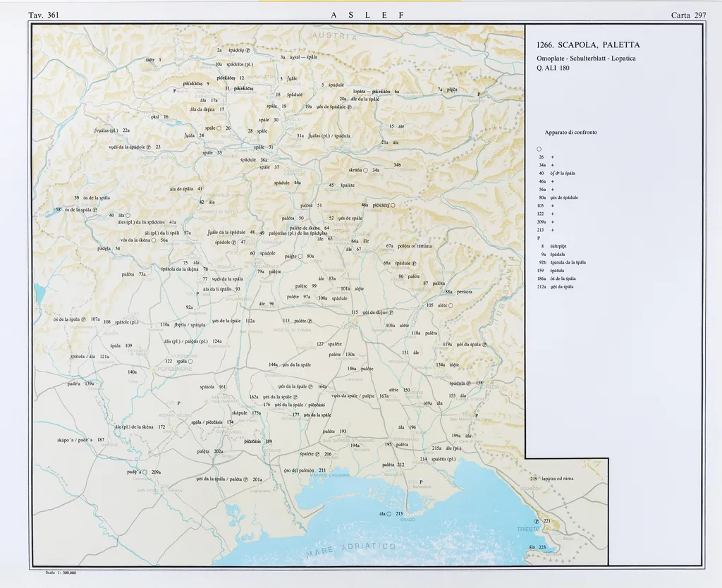Click the circle symbol heading the legend list
This screenshot has width=722, height=588.
[539, 149]
